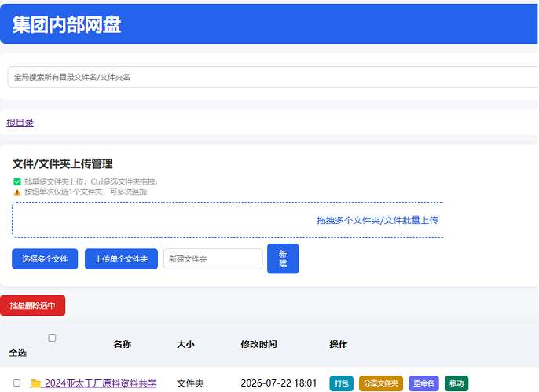Open the 根目录 breadcrumb link
This screenshot has width=539, height=392.
click(x=20, y=123)
